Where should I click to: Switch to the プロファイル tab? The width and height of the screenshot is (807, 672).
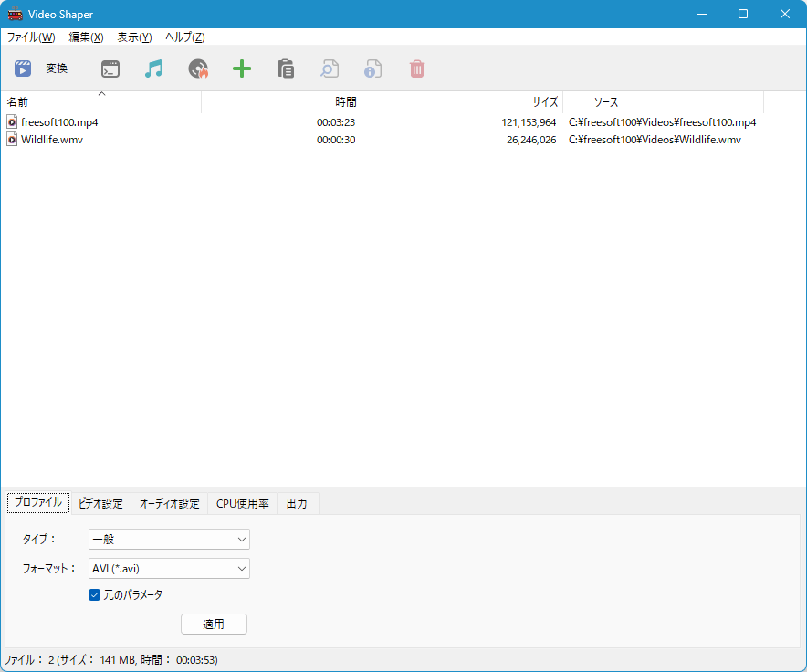click(x=38, y=502)
